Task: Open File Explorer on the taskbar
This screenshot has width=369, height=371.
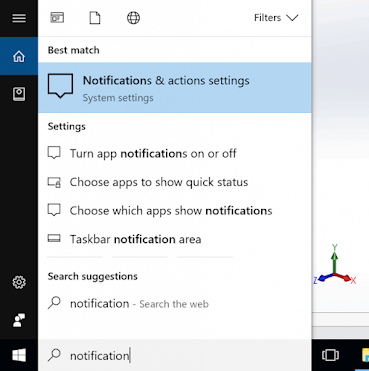Action: pyautogui.click(x=364, y=355)
